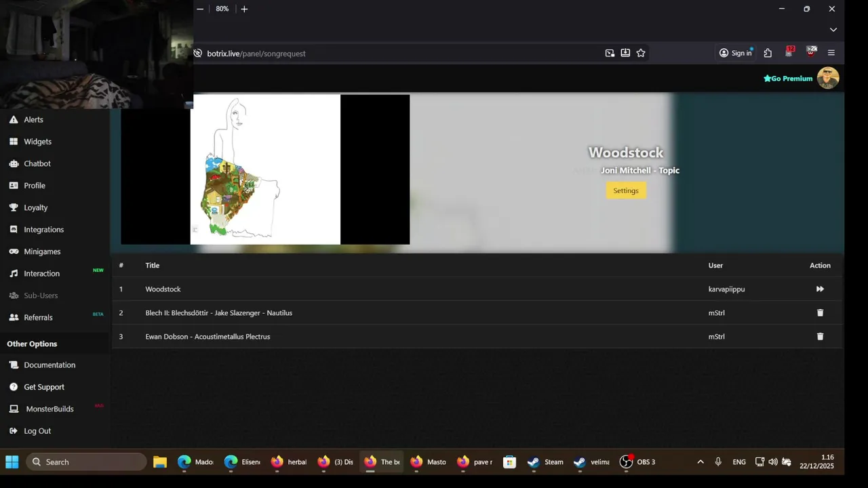Zoom in with the plus button
Image resolution: width=868 pixels, height=488 pixels.
pyautogui.click(x=244, y=9)
